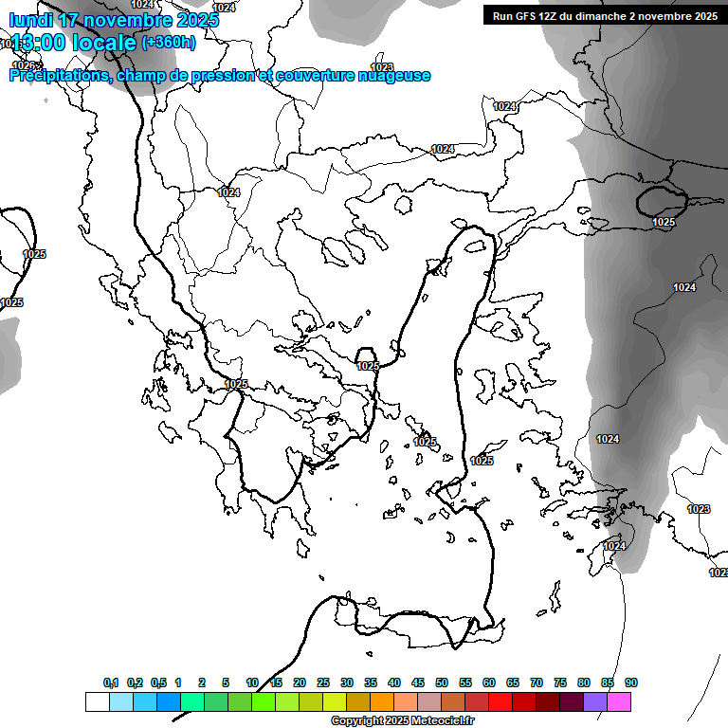Click the Run GFS 12Z banner
The height and width of the screenshot is (728, 728).
tap(605, 15)
